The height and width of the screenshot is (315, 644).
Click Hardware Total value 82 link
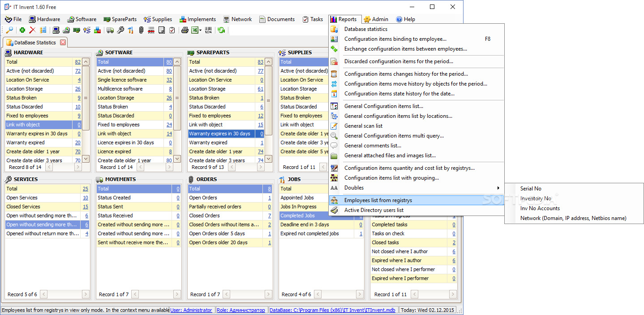click(78, 62)
